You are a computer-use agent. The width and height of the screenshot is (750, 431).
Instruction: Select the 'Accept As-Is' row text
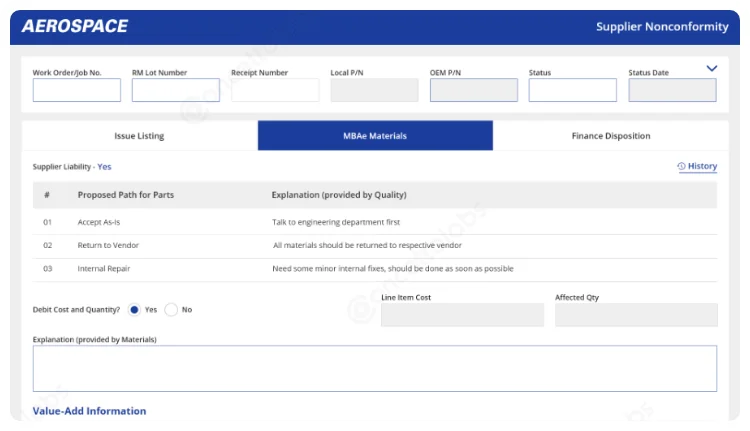[99, 222]
